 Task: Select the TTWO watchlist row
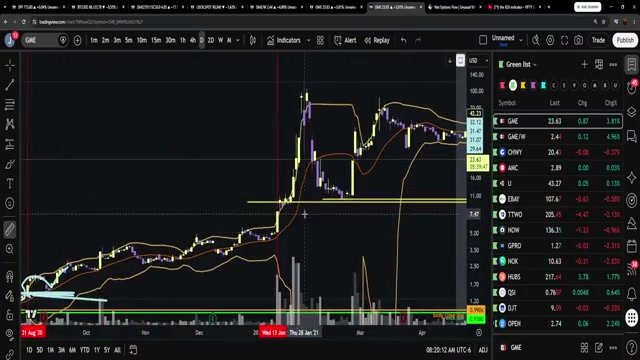coord(558,215)
